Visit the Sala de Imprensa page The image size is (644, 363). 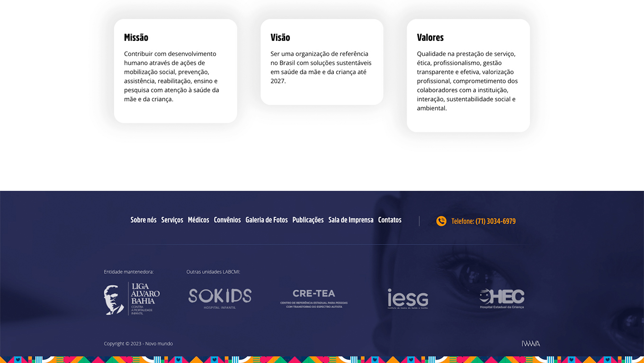pyautogui.click(x=351, y=220)
